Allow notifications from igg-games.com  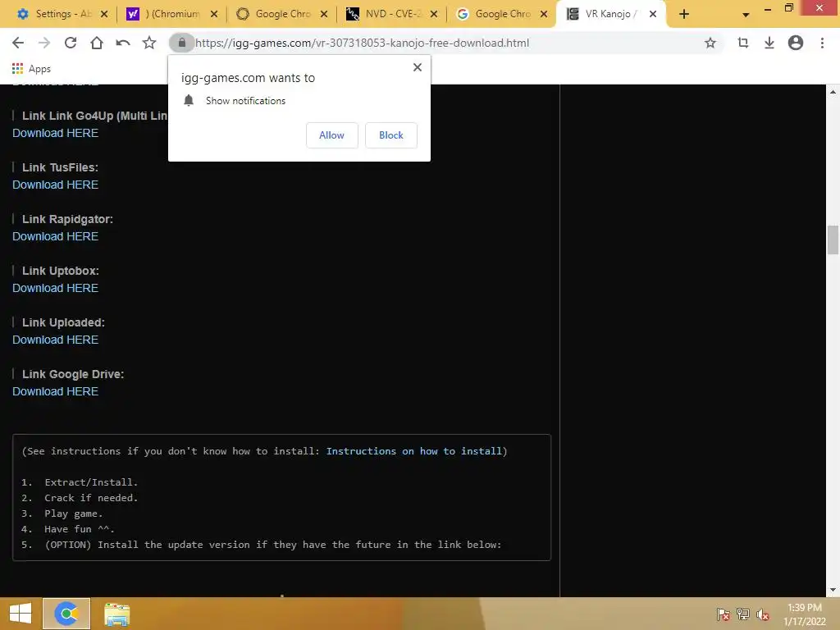coord(331,135)
